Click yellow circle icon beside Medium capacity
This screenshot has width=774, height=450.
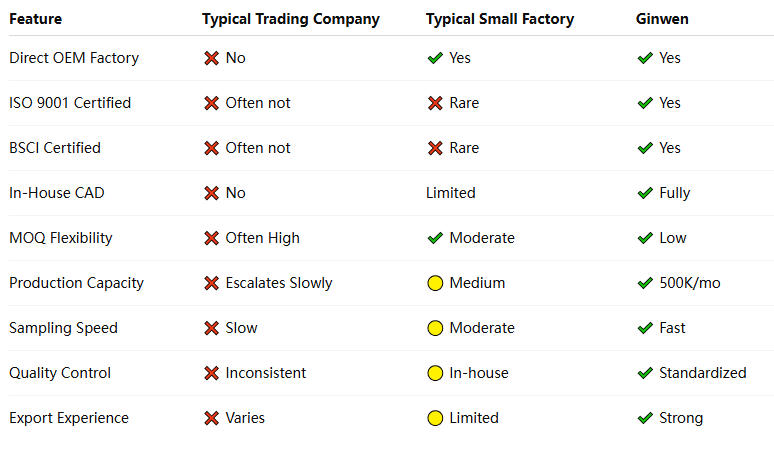coord(435,283)
